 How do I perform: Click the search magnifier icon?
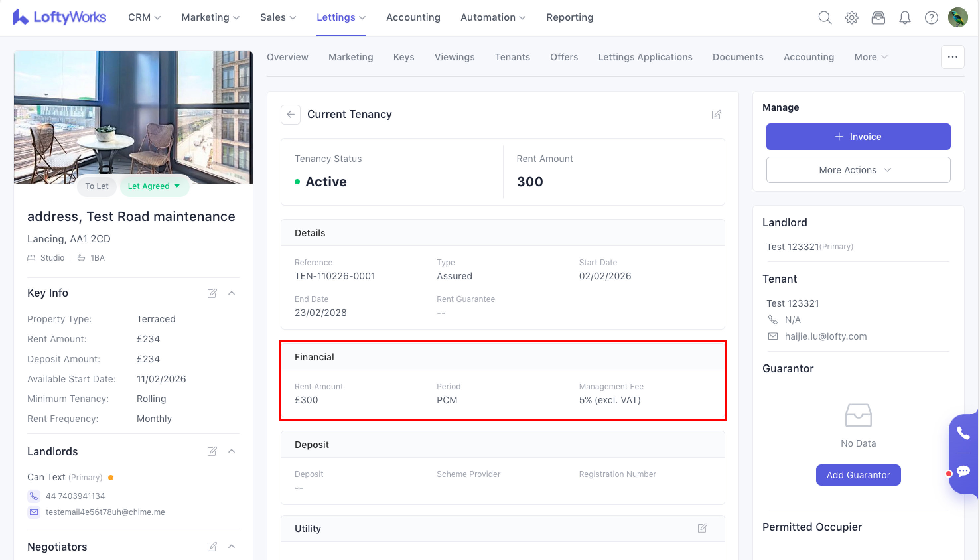pos(825,17)
